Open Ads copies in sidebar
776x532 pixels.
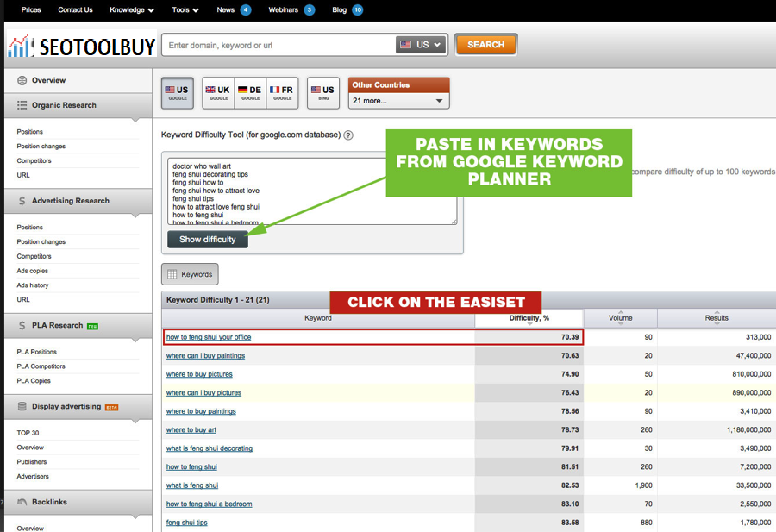[x=32, y=271]
